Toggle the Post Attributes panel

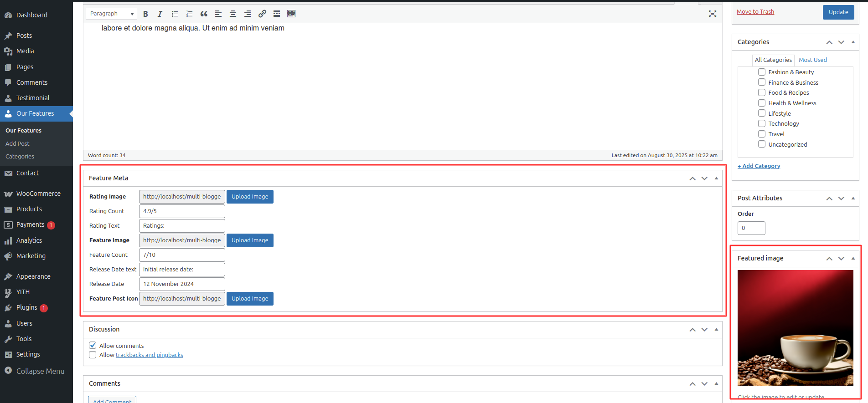click(x=853, y=198)
